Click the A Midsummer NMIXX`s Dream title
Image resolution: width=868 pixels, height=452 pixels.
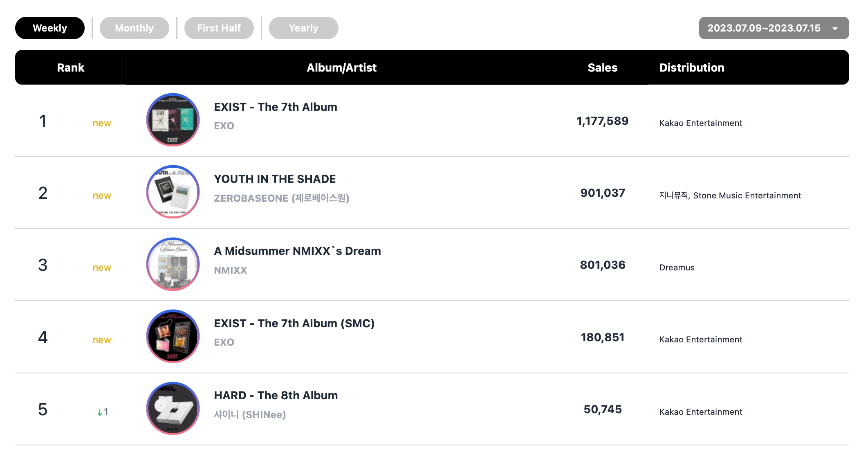[x=297, y=251]
